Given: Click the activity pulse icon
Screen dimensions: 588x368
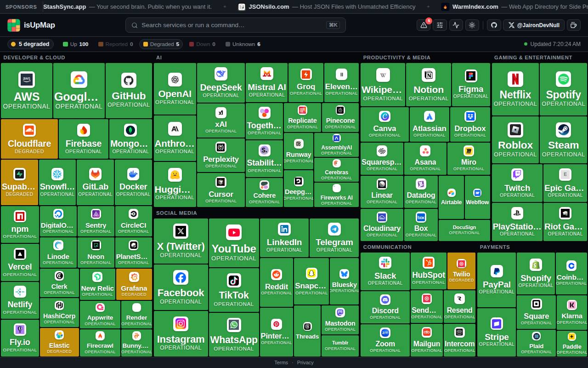Looking at the screenshot, I should [x=456, y=25].
